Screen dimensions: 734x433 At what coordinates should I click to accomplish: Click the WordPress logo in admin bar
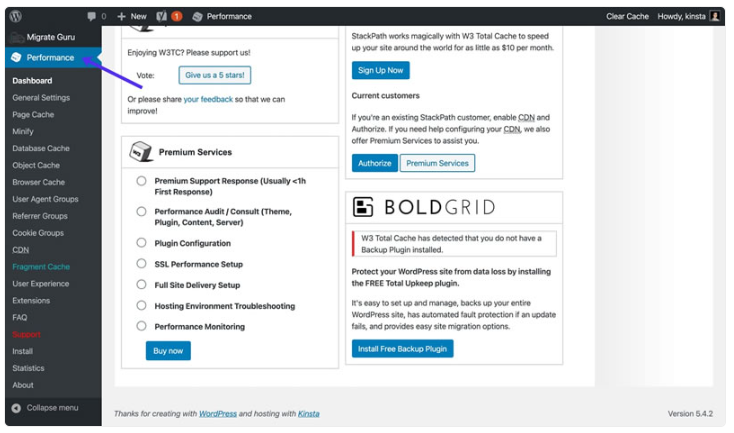pyautogui.click(x=17, y=16)
